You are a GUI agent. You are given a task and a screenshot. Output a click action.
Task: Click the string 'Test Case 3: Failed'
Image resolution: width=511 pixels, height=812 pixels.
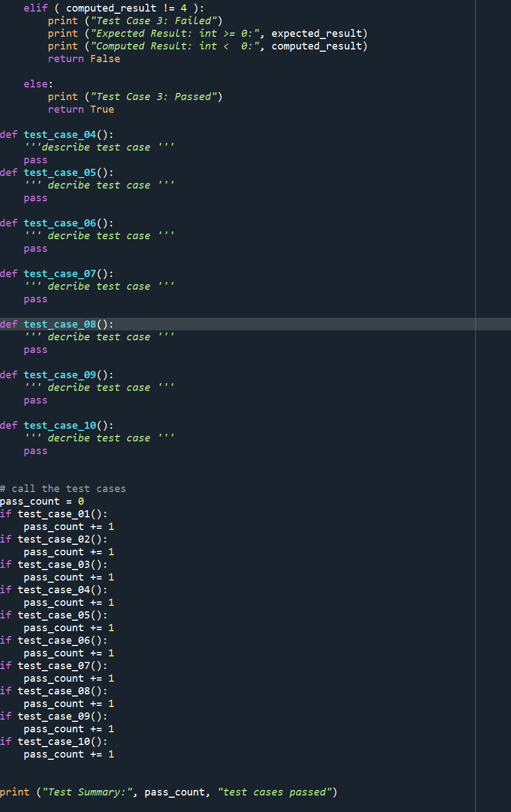point(154,20)
